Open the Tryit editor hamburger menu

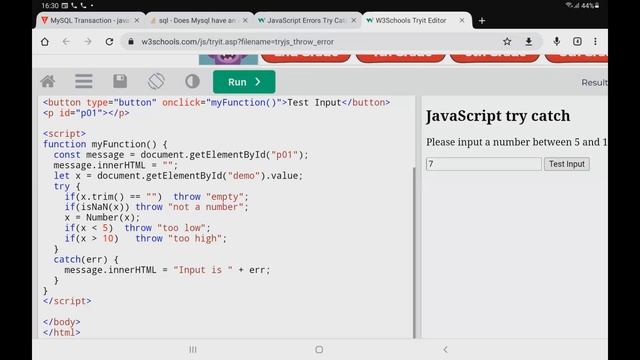(84, 82)
